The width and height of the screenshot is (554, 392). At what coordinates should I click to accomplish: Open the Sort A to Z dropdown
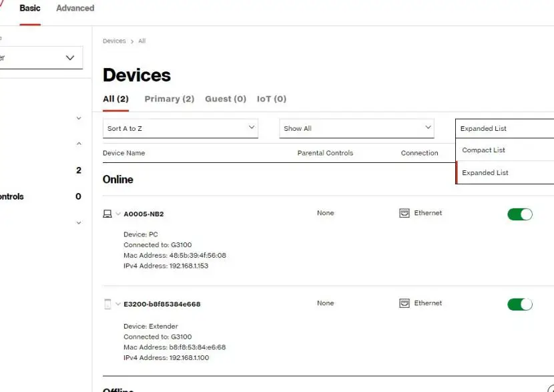tap(179, 128)
